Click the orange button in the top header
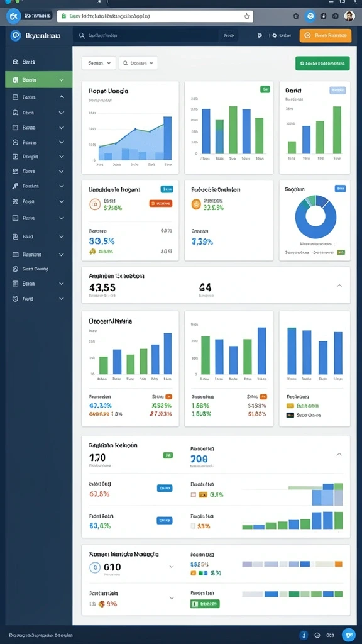Image resolution: width=362 pixels, height=644 pixels. (326, 36)
